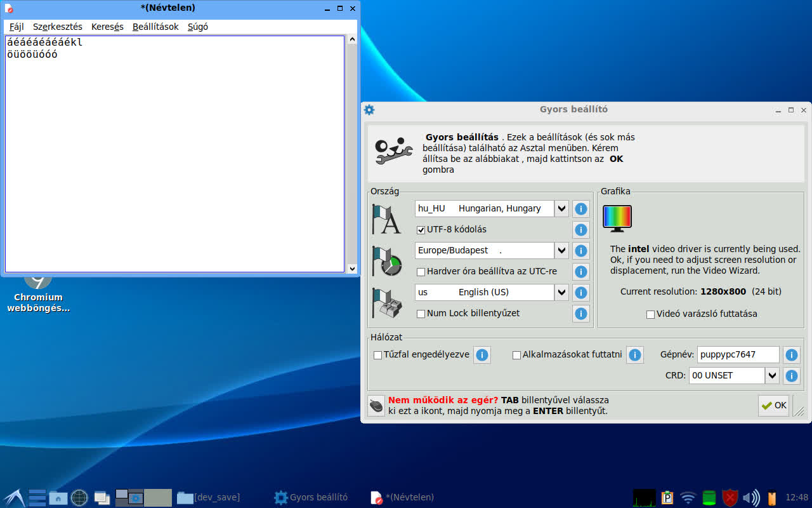Show info for the CRD dropdown

pos(792,376)
